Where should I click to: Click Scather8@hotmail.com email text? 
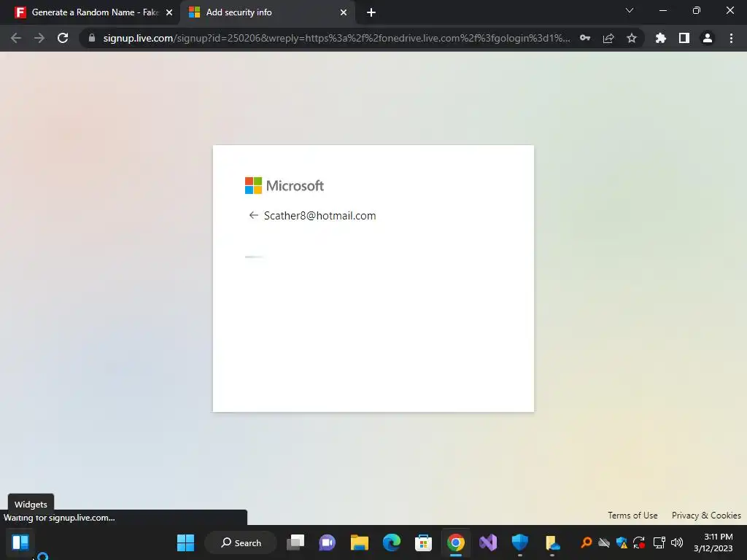pos(320,216)
